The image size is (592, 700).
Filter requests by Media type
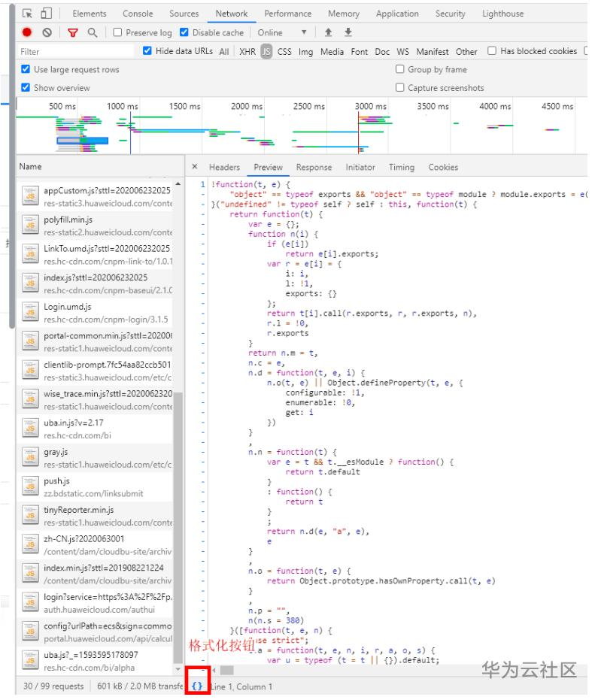(x=332, y=52)
